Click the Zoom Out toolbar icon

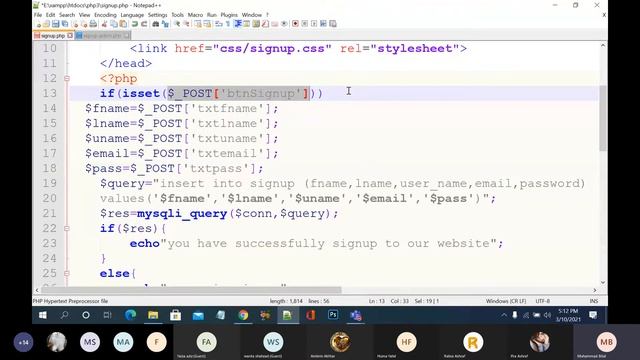pyautogui.click(x=187, y=24)
